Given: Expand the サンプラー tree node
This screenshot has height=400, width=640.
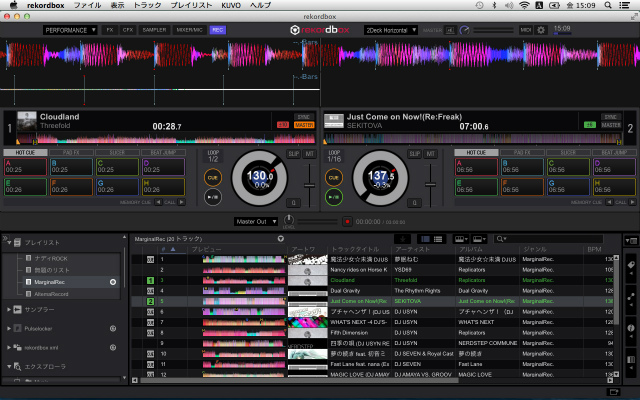Looking at the screenshot, I should coord(9,310).
